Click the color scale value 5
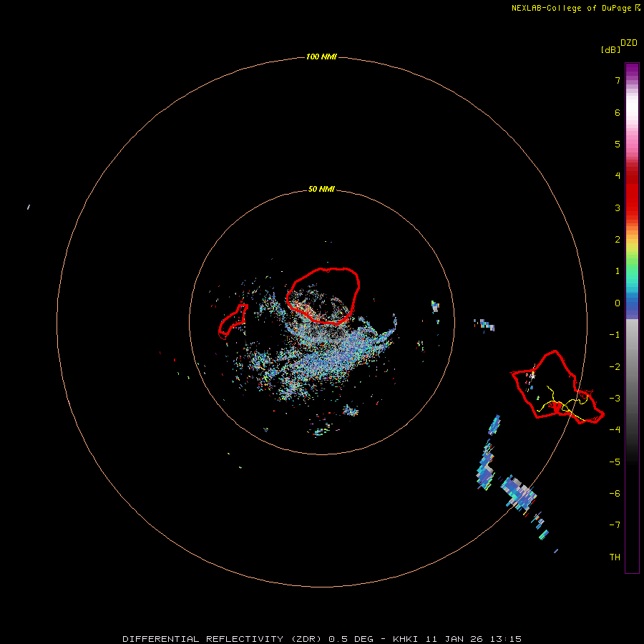Viewport: 644px width, 644px height. pos(618,144)
